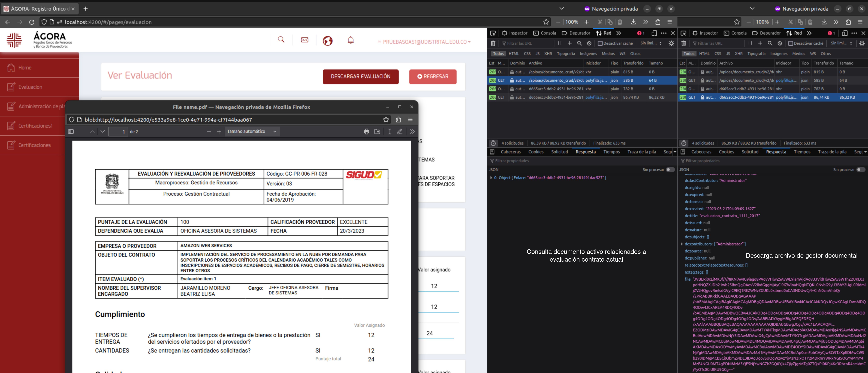
Task: Select the Respuesta tab
Action: (586, 152)
